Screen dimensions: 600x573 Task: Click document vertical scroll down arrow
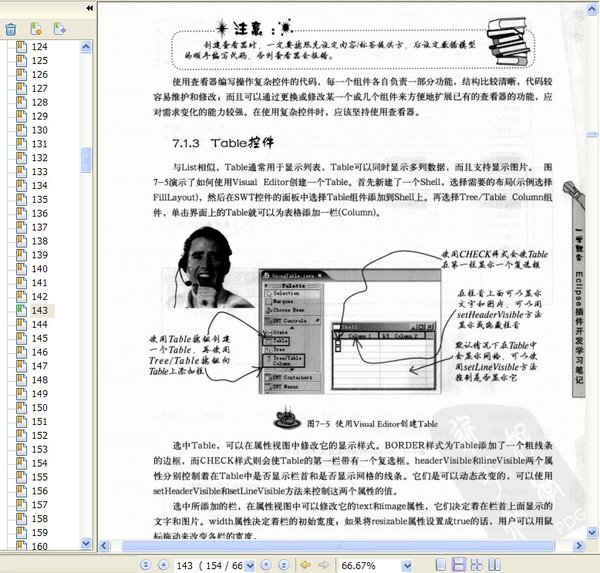[x=592, y=532]
